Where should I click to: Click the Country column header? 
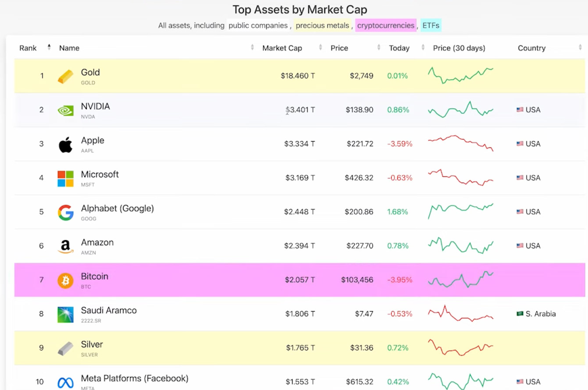pyautogui.click(x=531, y=48)
